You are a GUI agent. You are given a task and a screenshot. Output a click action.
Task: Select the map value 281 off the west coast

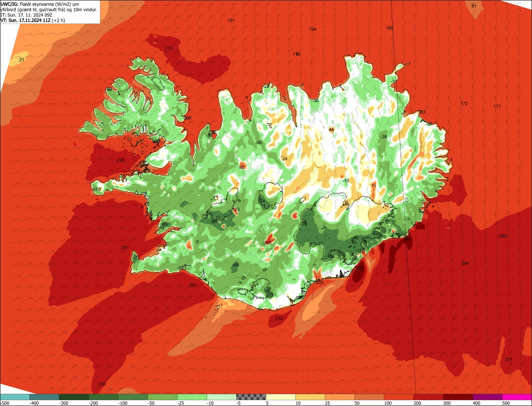click(125, 247)
